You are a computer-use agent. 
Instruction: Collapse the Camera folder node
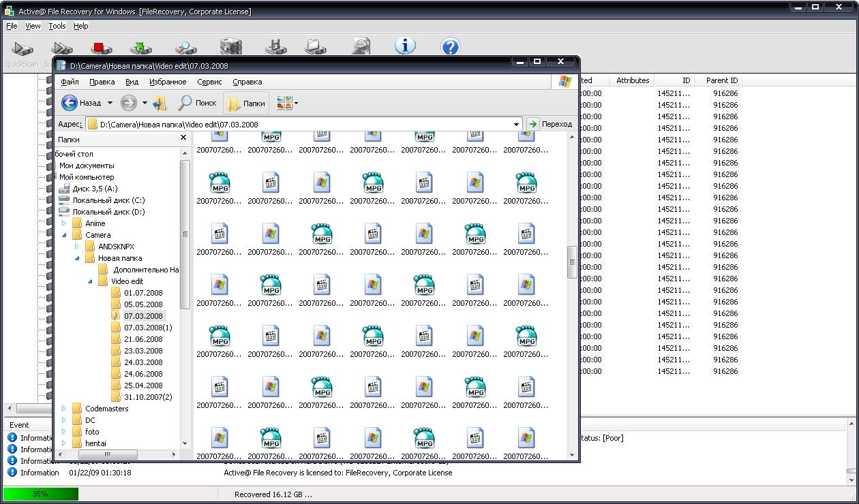pos(64,235)
